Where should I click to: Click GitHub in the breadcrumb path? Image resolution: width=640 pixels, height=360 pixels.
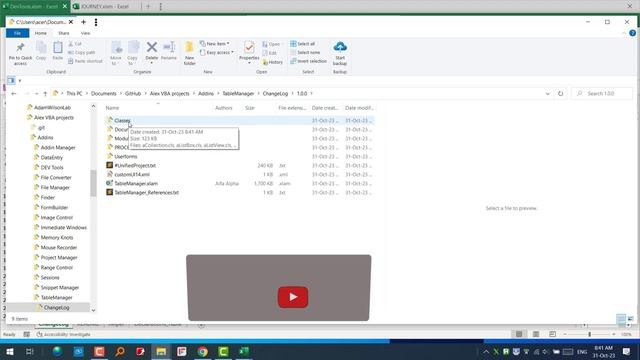click(133, 93)
